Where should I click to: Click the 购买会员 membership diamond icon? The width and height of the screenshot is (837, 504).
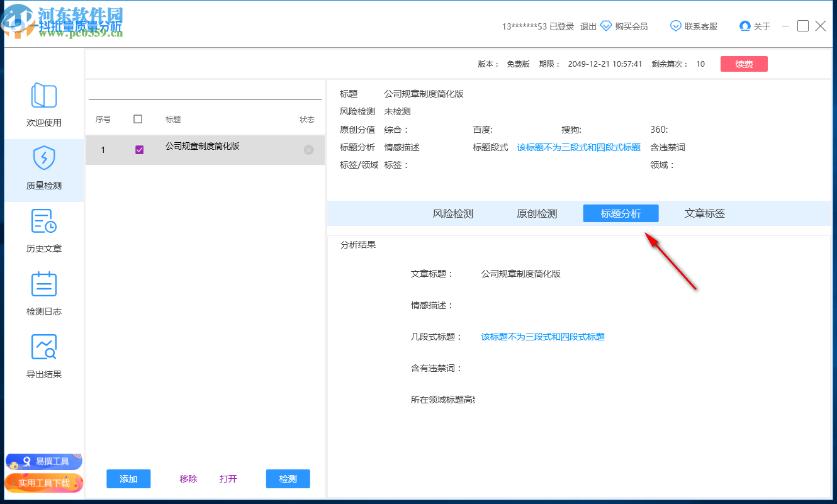pos(605,26)
